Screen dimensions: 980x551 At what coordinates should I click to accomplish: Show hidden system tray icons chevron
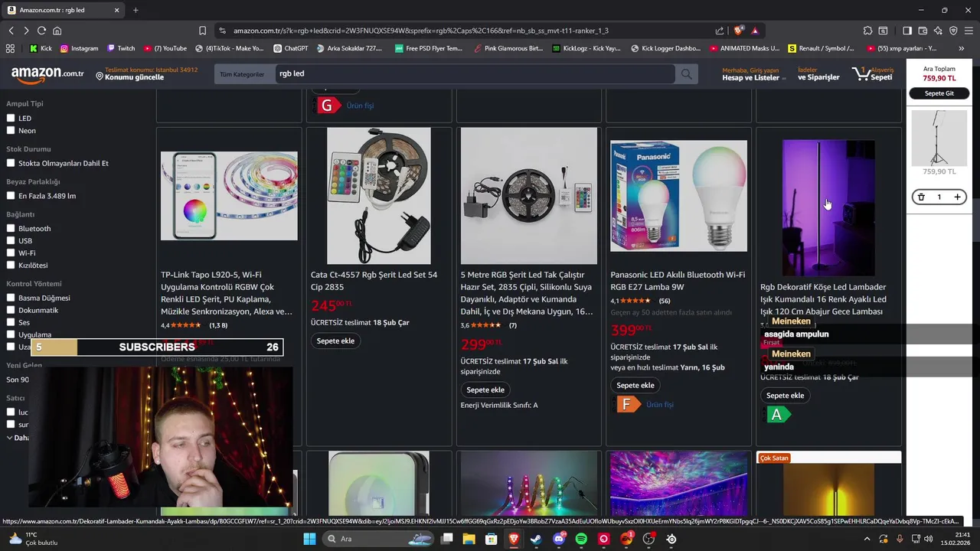click(867, 539)
